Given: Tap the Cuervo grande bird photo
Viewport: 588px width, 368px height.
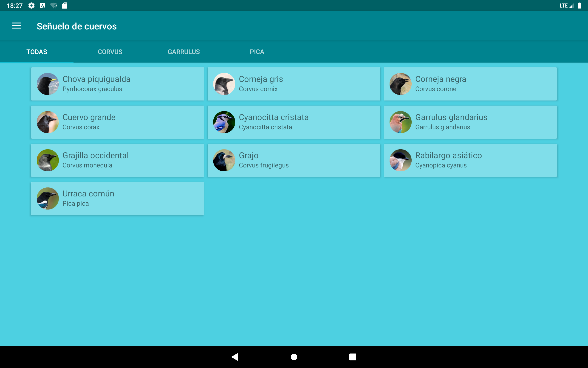Looking at the screenshot, I should 48,122.
